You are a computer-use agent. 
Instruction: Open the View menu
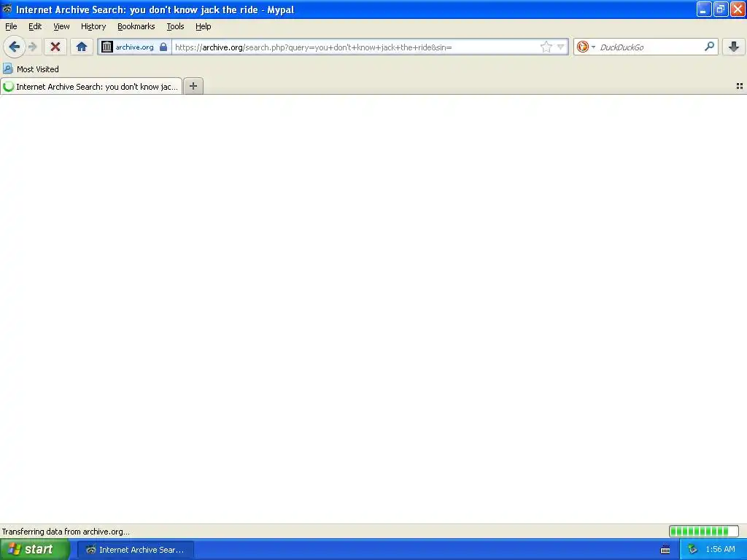(61, 26)
